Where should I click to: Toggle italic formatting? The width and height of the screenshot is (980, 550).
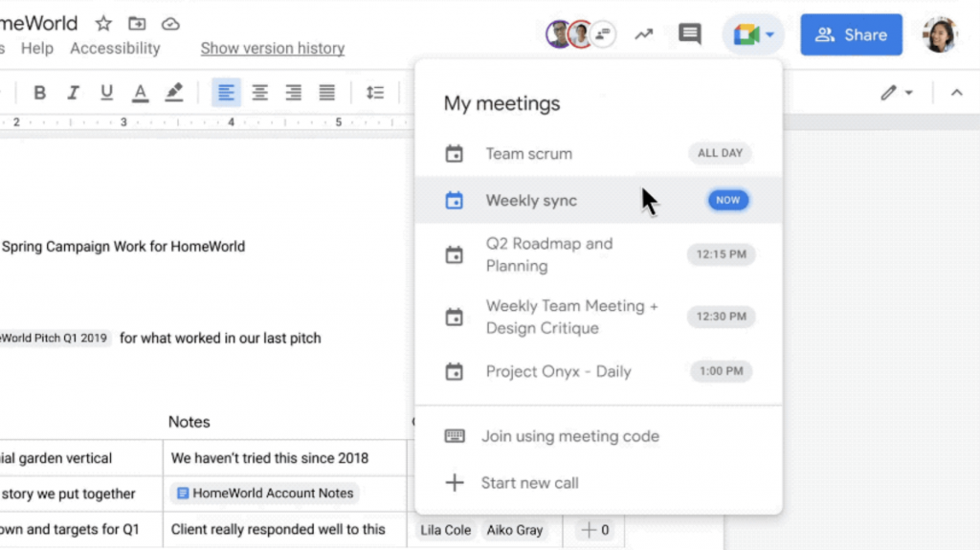(73, 93)
